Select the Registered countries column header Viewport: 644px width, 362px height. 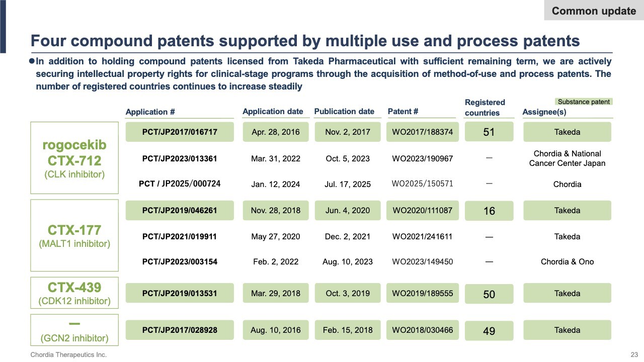pos(485,108)
